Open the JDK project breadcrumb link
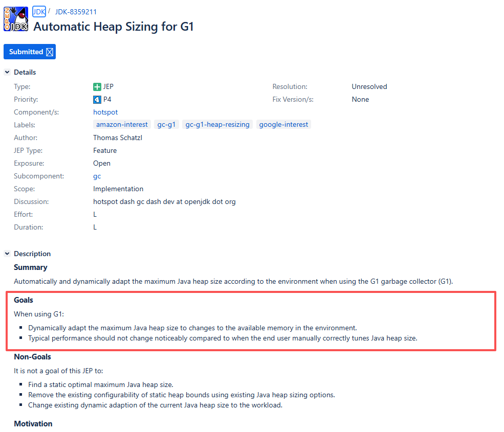 [39, 12]
